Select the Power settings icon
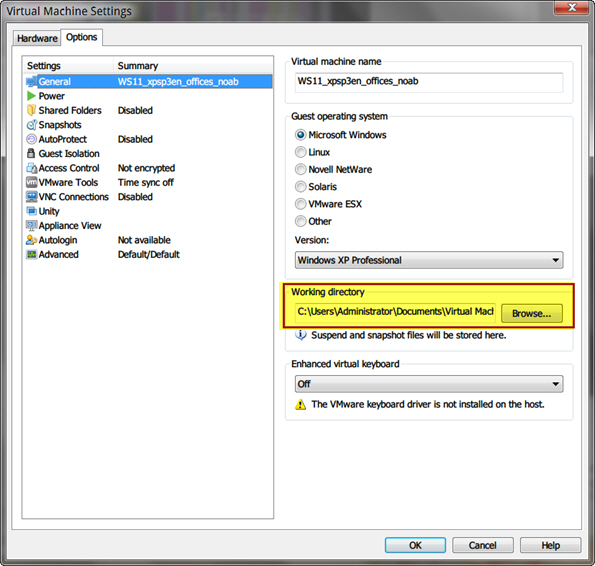 coord(31,96)
